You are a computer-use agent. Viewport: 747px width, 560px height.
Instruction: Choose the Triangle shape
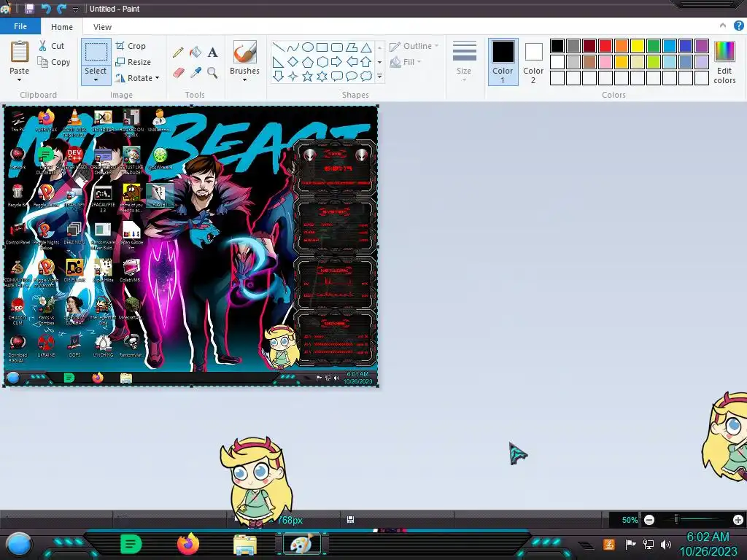(366, 47)
